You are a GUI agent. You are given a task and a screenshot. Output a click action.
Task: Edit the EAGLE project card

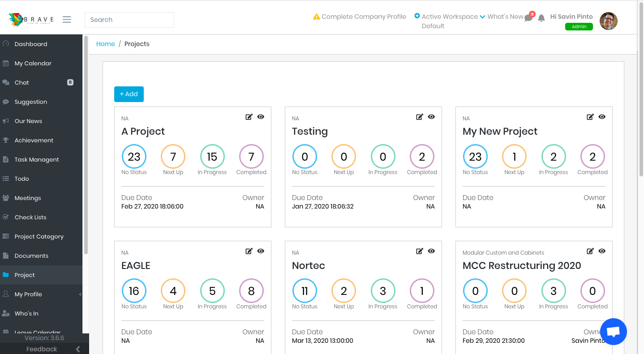coord(249,251)
